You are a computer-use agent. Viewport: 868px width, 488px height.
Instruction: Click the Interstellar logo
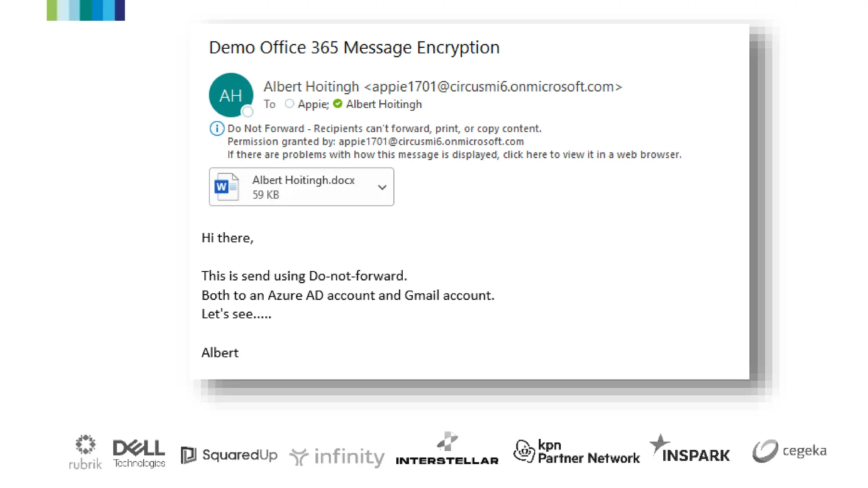(447, 449)
